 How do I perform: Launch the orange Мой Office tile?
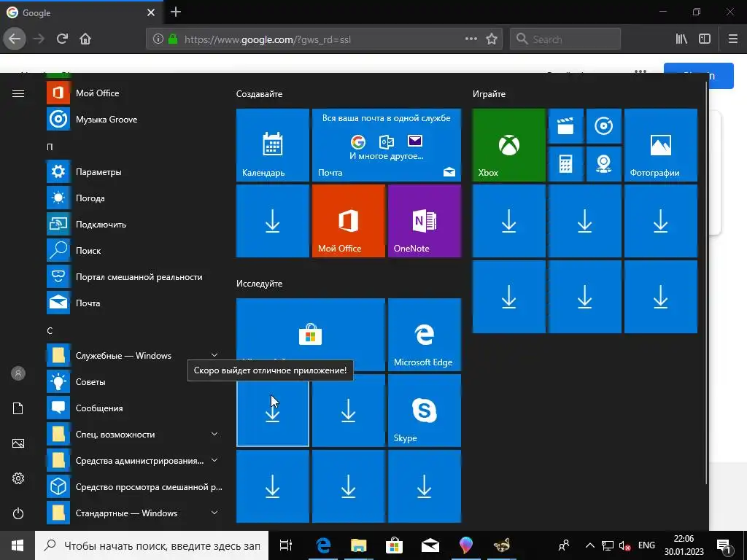point(348,221)
